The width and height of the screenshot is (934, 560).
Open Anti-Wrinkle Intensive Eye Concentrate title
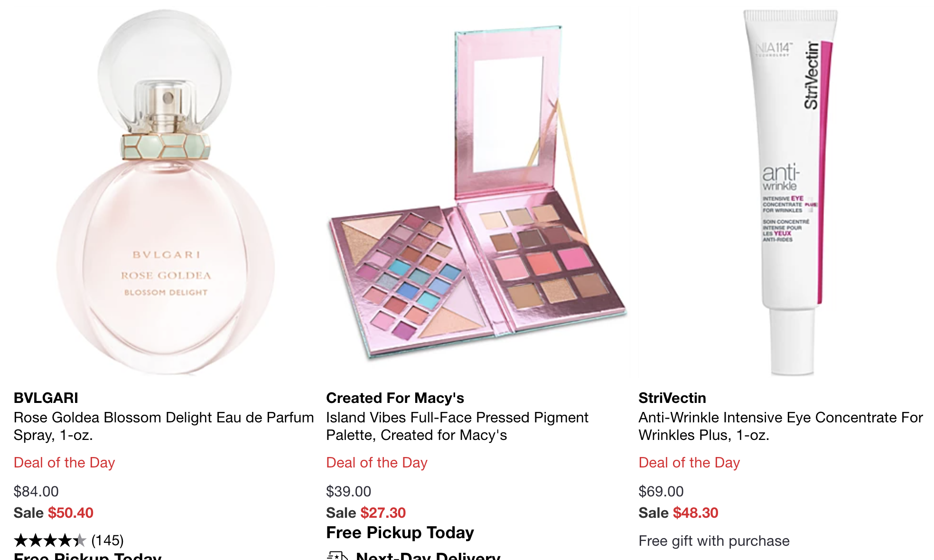[x=781, y=426]
